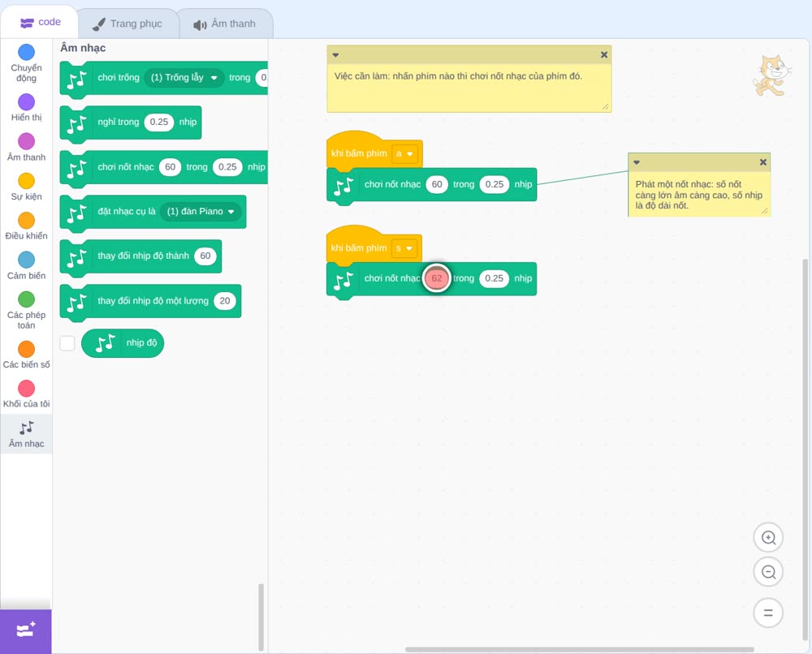The width and height of the screenshot is (812, 654).
Task: Click the zoom out magnifier icon
Action: pyautogui.click(x=768, y=572)
